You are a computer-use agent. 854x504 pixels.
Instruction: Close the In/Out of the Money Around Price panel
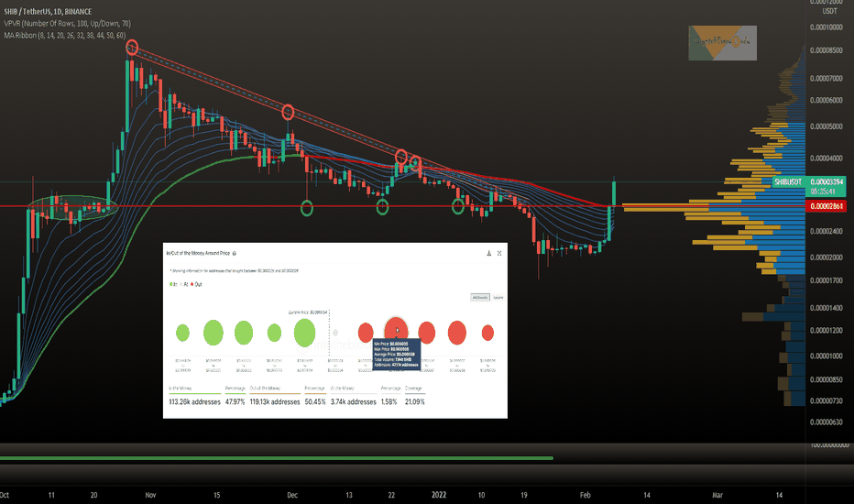[x=498, y=253]
